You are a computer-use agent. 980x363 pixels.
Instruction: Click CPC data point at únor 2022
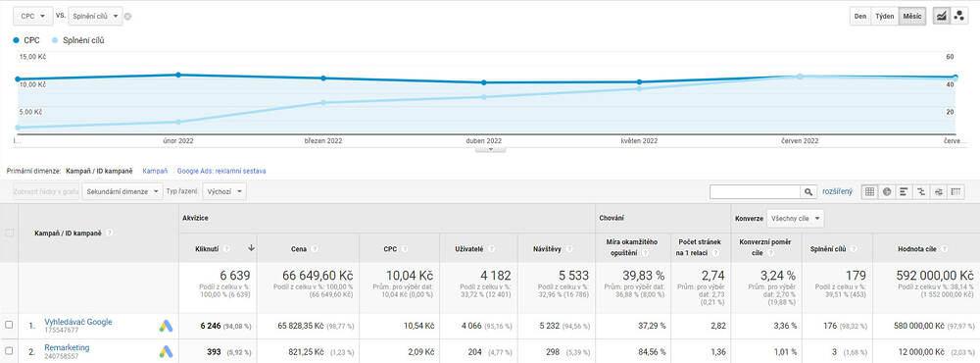click(x=178, y=75)
